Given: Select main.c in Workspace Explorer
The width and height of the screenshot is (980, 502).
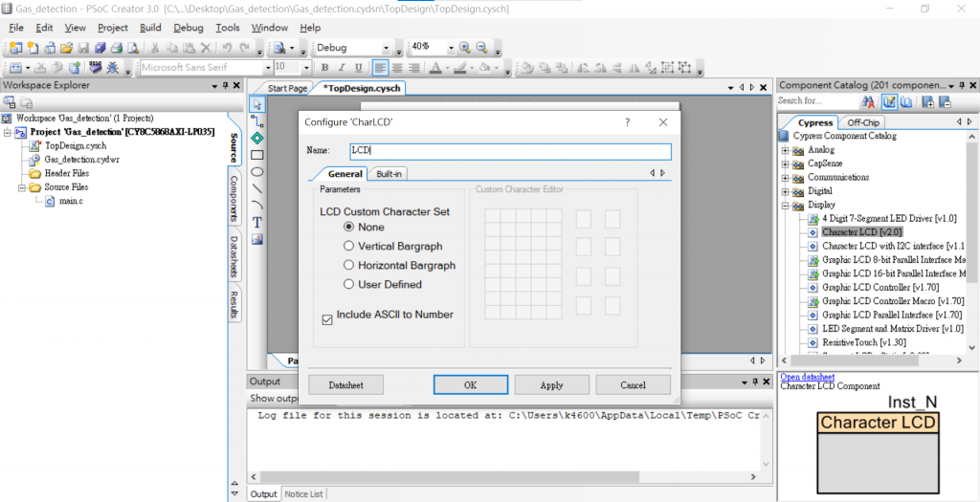Looking at the screenshot, I should [x=71, y=201].
